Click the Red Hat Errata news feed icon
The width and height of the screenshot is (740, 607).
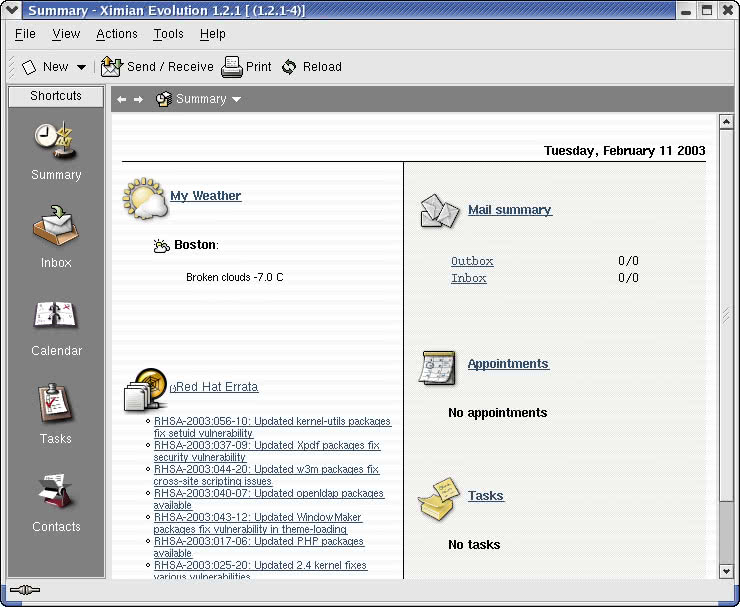coord(145,390)
